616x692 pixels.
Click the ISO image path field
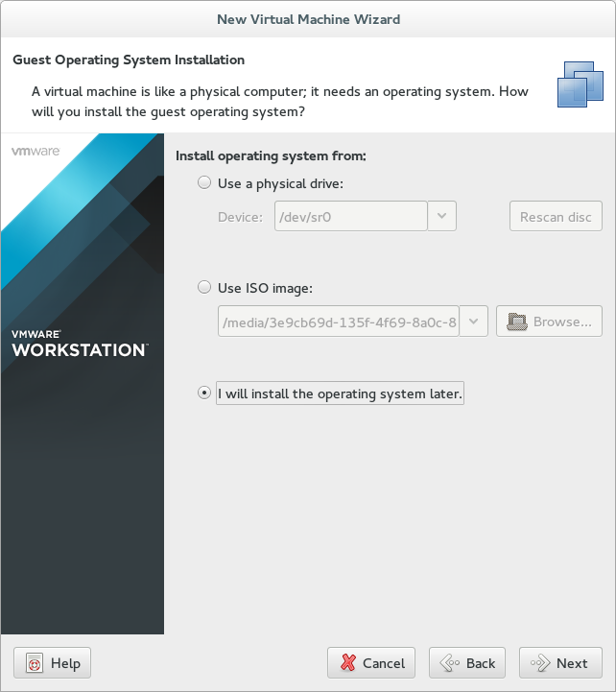(x=339, y=322)
